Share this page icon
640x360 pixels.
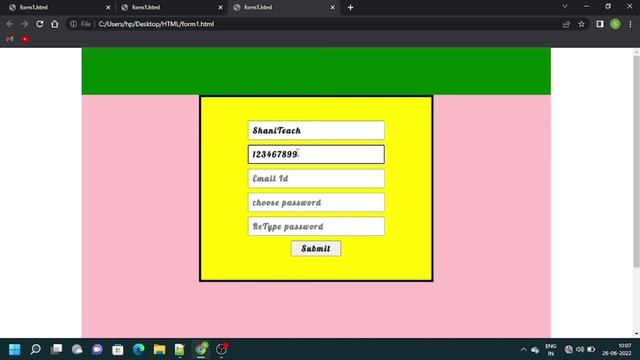[x=566, y=24]
